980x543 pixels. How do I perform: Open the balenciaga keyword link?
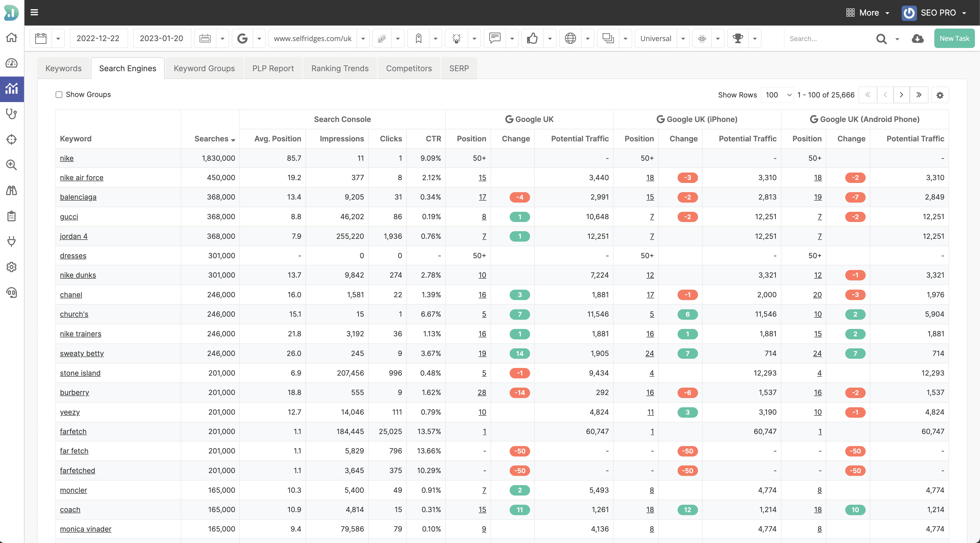click(78, 197)
